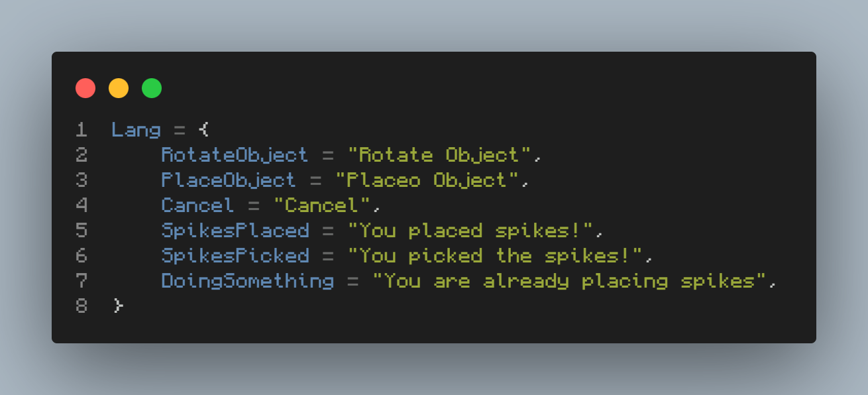Click line number 1 in the gutter

[81, 129]
